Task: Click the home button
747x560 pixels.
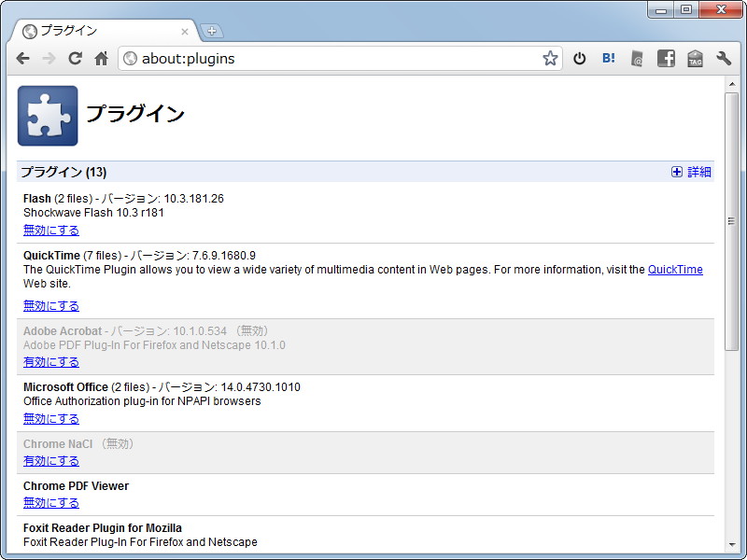Action: click(101, 58)
